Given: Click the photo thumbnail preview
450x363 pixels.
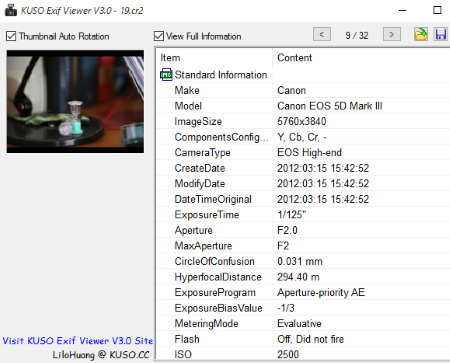Looking at the screenshot, I should pos(75,102).
